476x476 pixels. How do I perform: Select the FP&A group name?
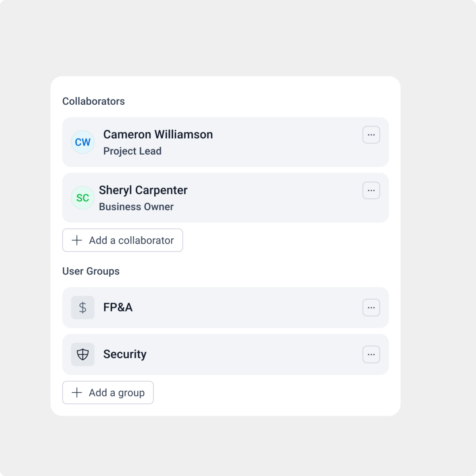(118, 307)
